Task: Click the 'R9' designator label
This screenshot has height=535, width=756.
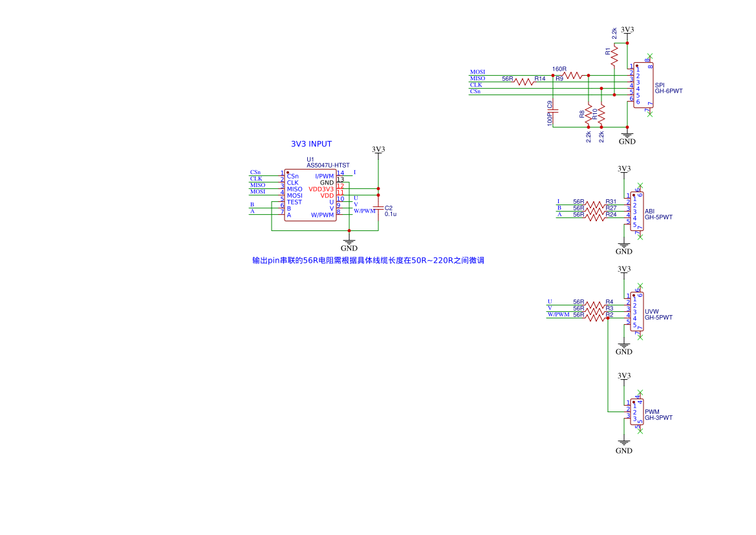Action: pyautogui.click(x=559, y=79)
